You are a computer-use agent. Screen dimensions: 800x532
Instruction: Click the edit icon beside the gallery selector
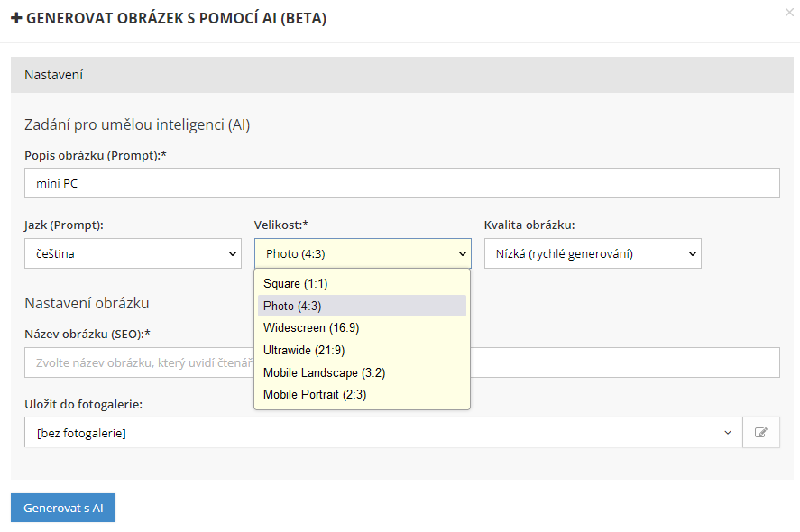(x=760, y=433)
